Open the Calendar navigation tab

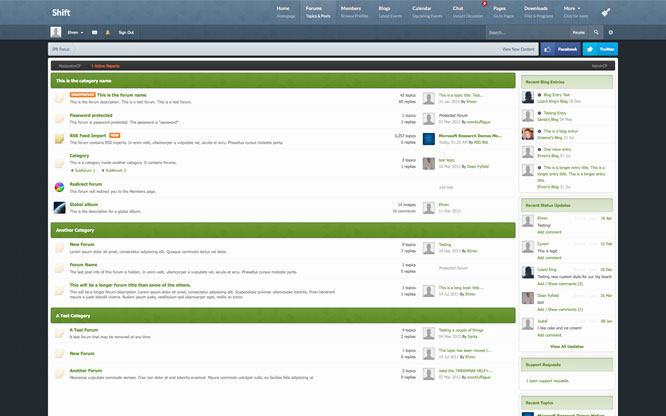point(421,12)
